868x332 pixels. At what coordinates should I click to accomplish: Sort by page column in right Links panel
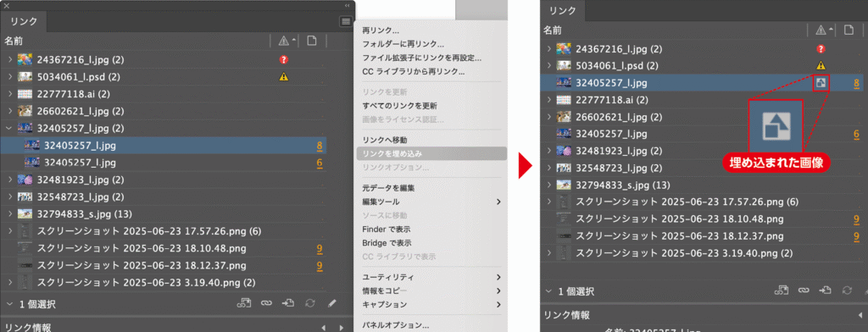pos(848,30)
